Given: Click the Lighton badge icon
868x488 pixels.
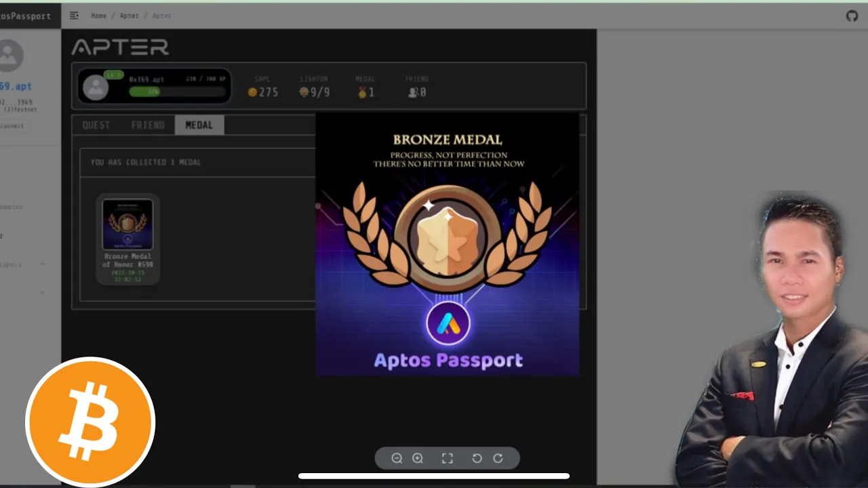Looking at the screenshot, I should (x=304, y=92).
